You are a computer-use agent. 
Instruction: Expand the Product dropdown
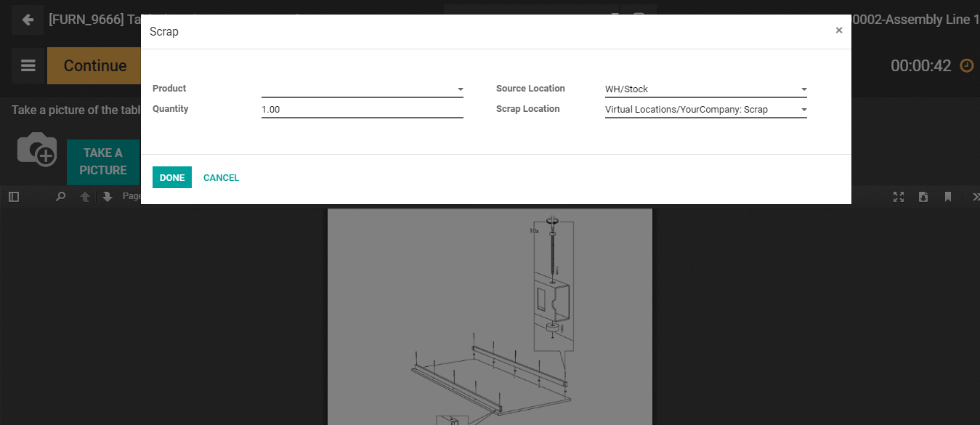[461, 89]
